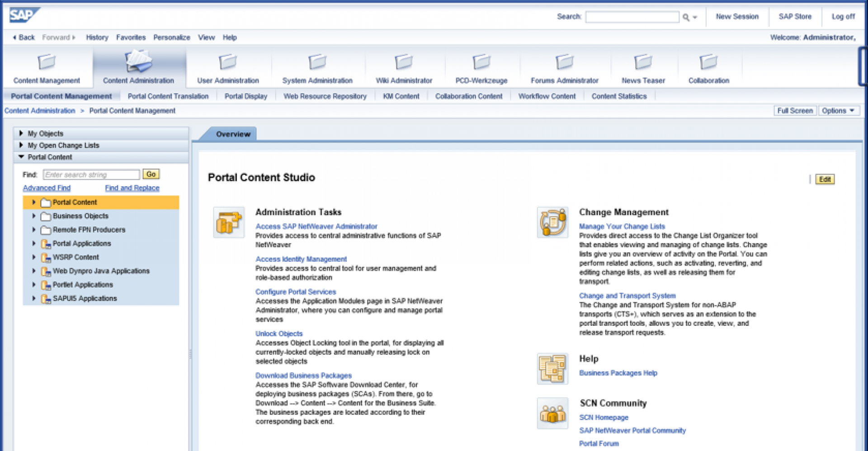
Task: Expand the My Objects panel
Action: (21, 133)
